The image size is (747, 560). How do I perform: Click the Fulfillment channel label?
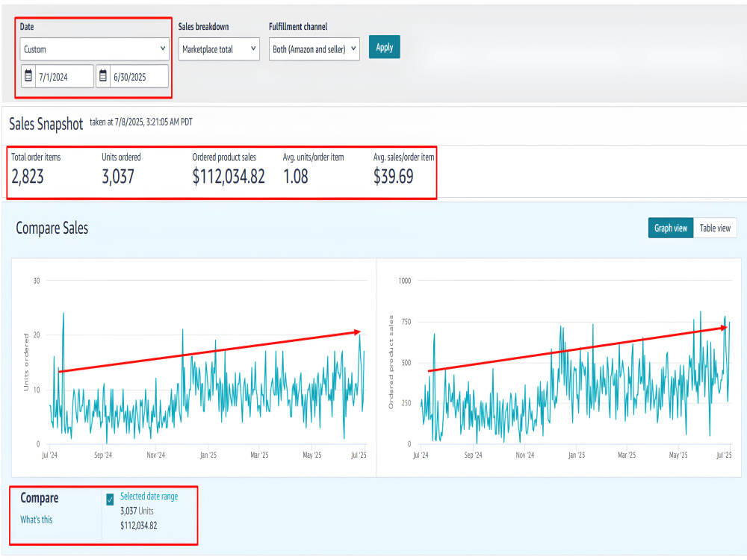tap(298, 27)
